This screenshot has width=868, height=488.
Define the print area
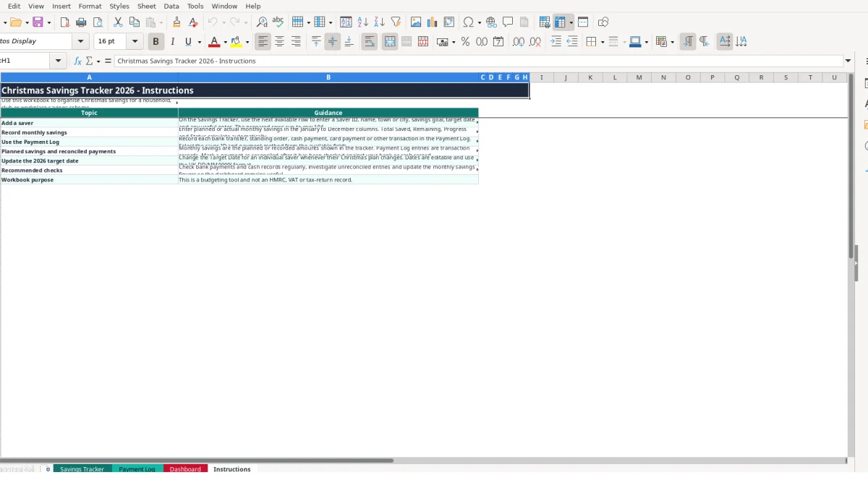(545, 22)
